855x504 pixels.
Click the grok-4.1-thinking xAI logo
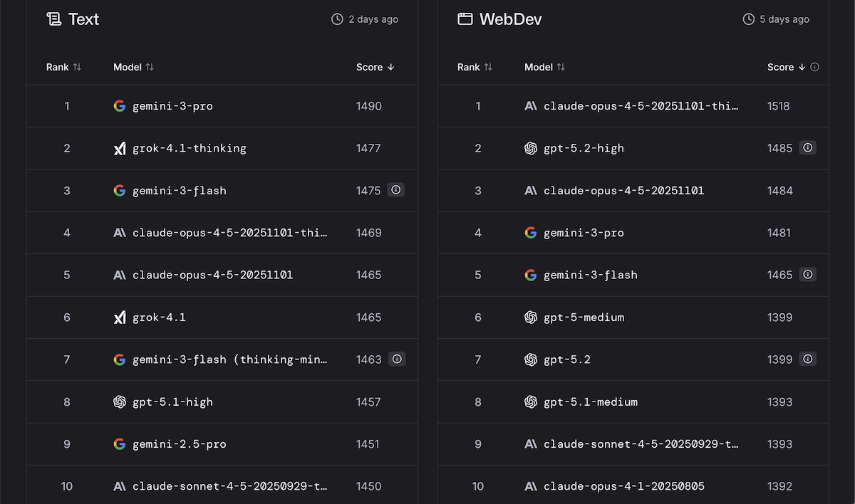coord(120,149)
